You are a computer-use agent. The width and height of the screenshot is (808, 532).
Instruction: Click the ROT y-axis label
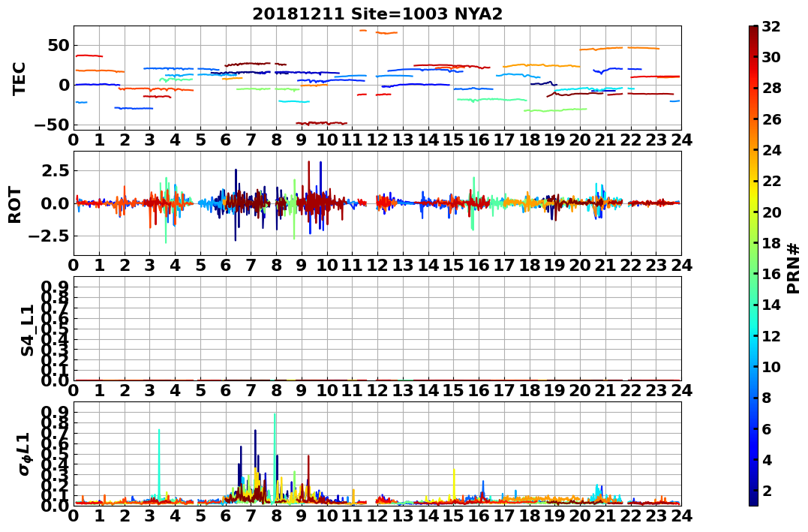tap(15, 205)
